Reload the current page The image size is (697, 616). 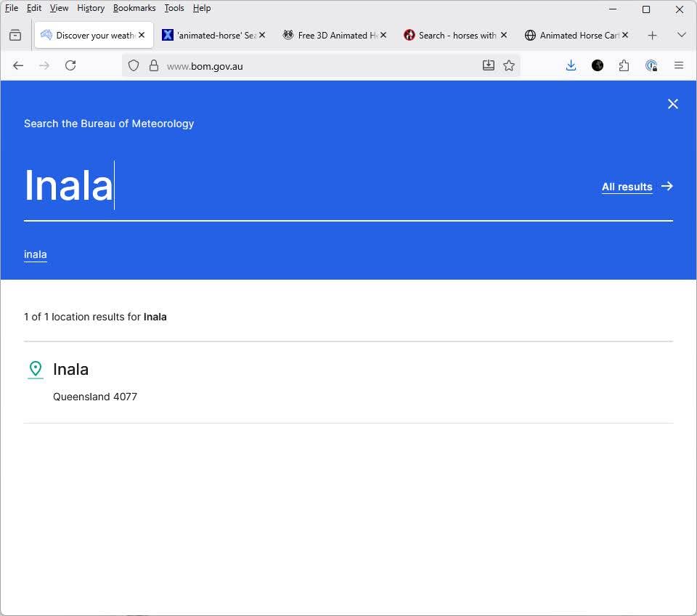[x=70, y=65]
